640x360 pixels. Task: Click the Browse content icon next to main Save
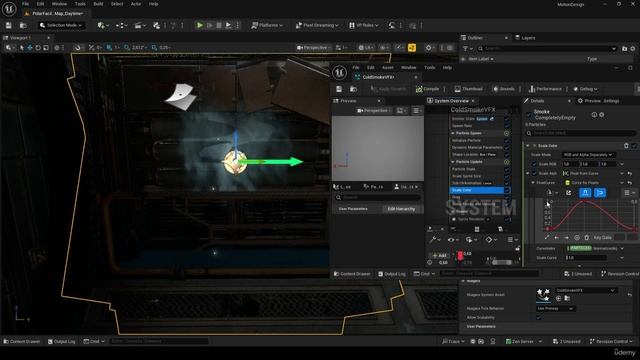(x=23, y=25)
